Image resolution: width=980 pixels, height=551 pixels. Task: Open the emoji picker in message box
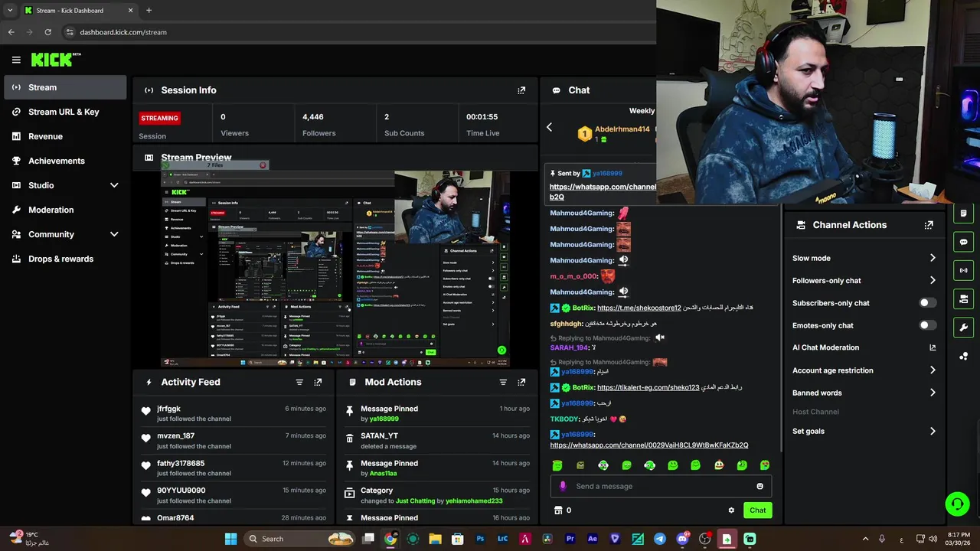click(759, 486)
